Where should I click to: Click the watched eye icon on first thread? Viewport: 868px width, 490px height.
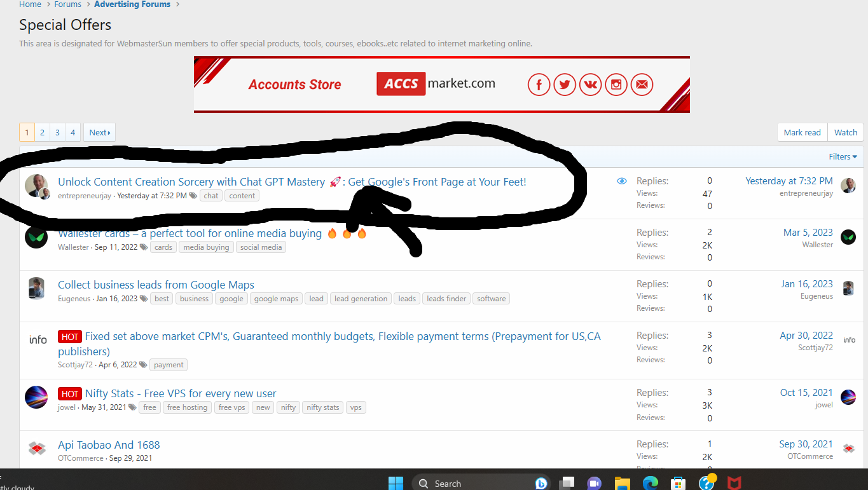coord(622,181)
